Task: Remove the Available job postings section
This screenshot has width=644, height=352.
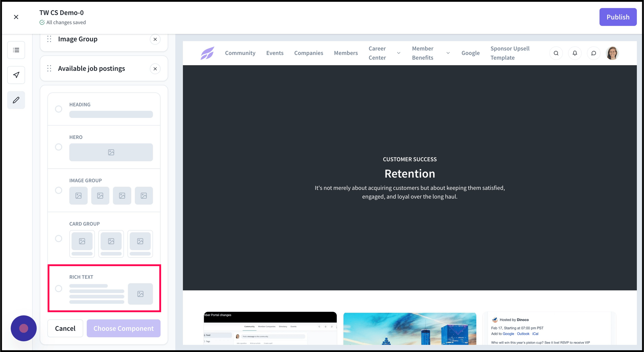Action: point(155,69)
